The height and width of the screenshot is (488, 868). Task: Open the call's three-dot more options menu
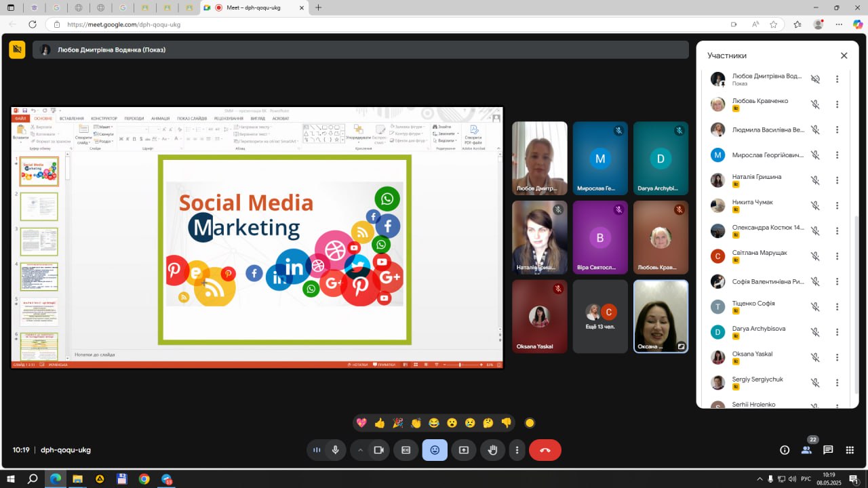pos(517,450)
